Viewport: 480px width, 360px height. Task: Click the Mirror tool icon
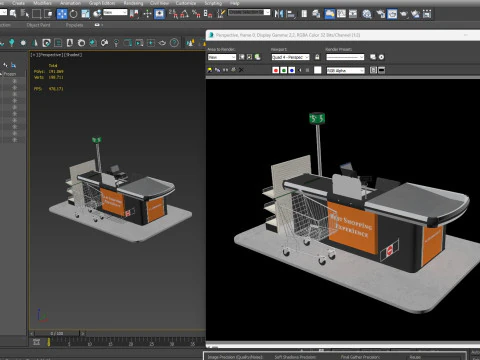(x=279, y=14)
